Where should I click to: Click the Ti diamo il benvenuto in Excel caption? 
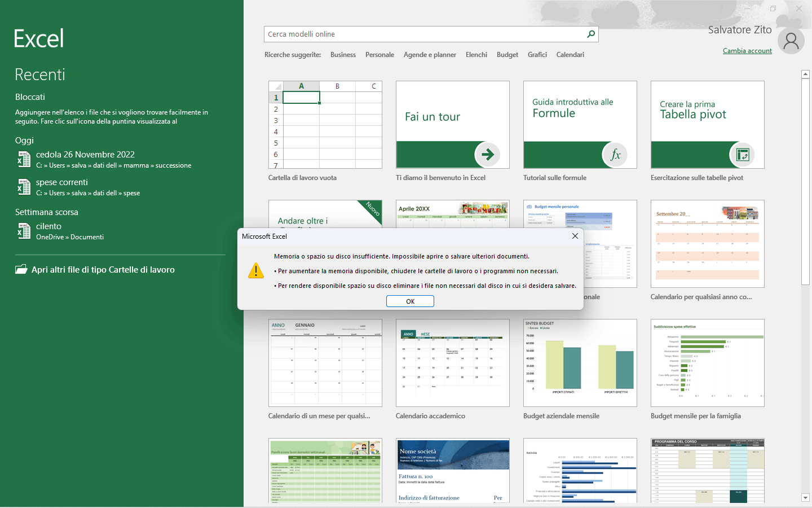click(440, 178)
